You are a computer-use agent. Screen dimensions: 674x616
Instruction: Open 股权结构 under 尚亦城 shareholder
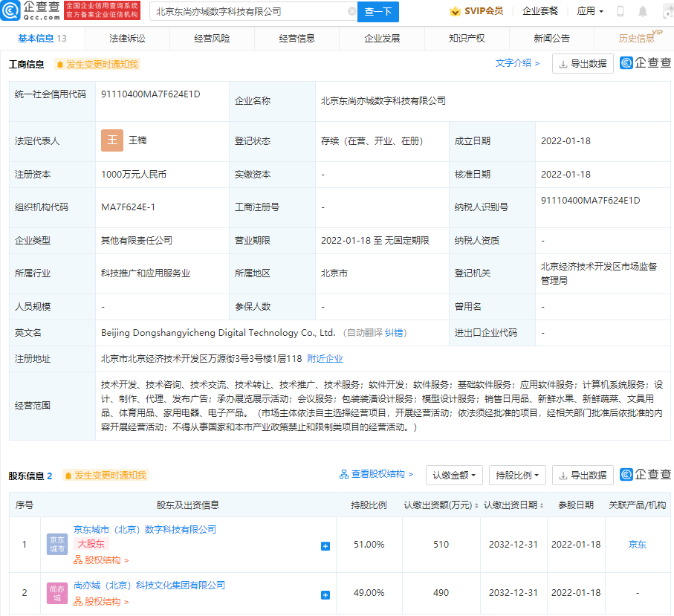[101, 602]
